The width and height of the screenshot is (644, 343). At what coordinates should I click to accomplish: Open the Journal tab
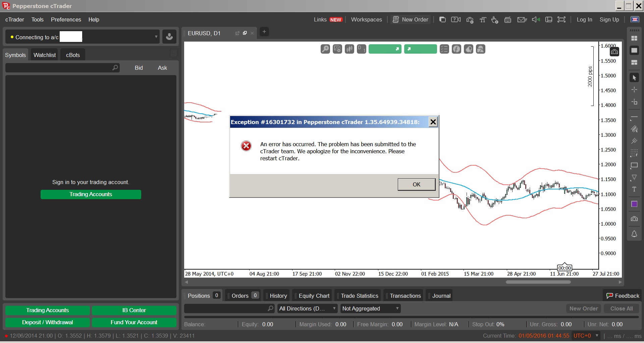(x=439, y=296)
